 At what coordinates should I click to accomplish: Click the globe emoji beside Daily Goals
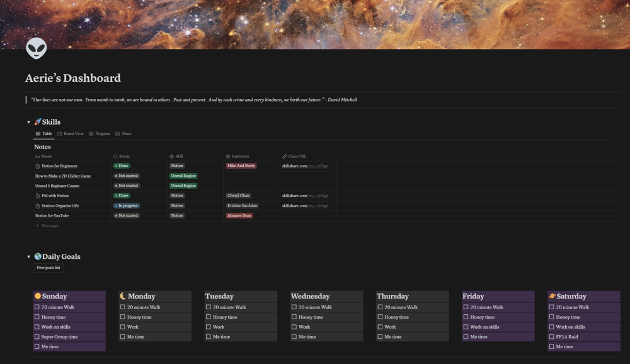coord(38,256)
